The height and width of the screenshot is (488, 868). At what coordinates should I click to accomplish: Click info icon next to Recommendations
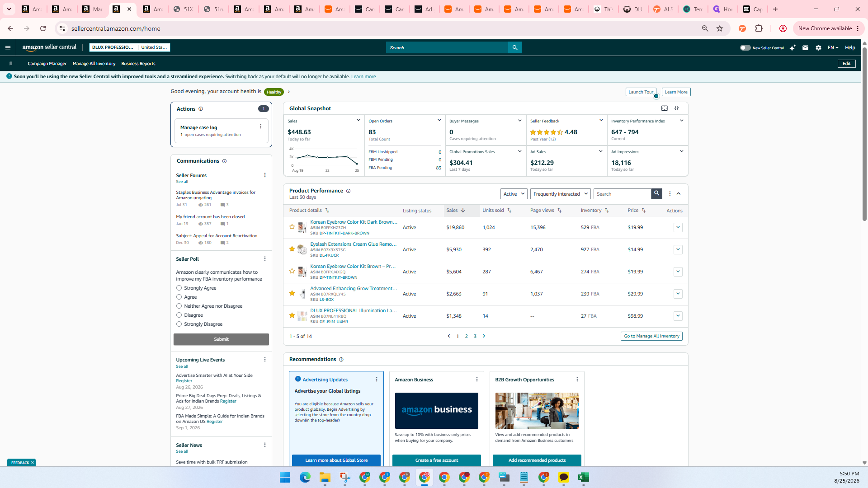(341, 360)
